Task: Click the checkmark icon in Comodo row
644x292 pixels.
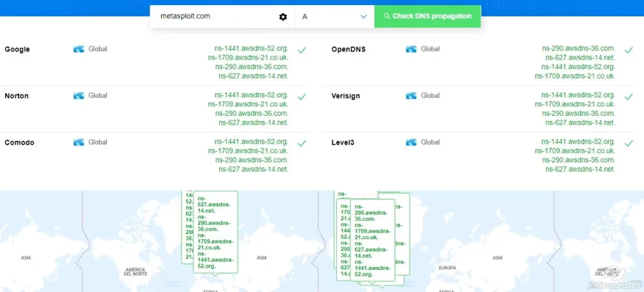Action: [x=302, y=143]
